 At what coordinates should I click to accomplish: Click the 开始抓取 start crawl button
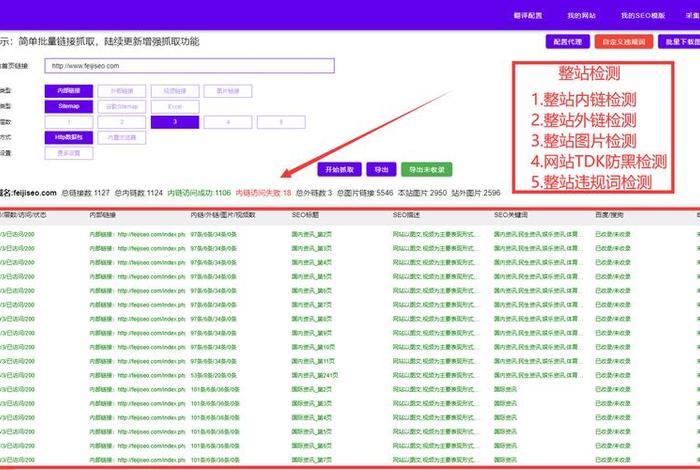point(339,170)
